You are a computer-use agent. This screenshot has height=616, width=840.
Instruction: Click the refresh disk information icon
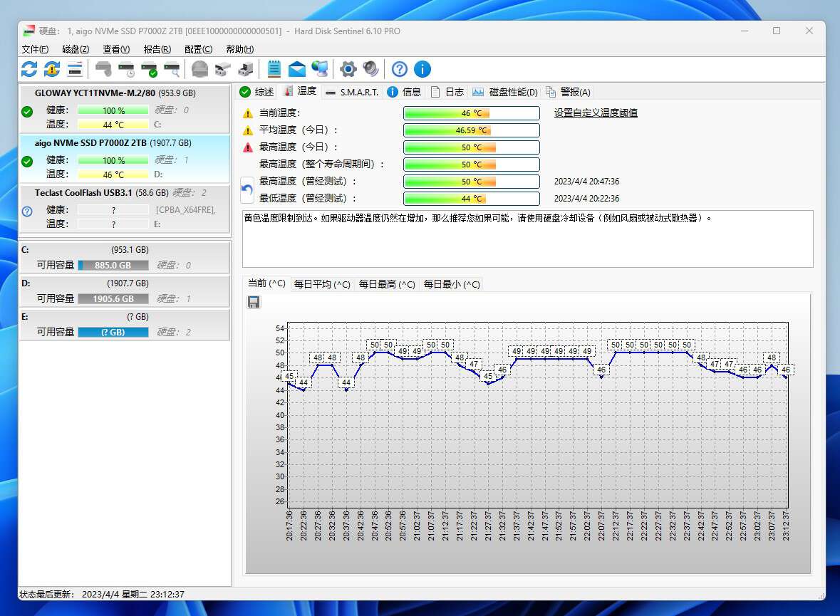28,69
